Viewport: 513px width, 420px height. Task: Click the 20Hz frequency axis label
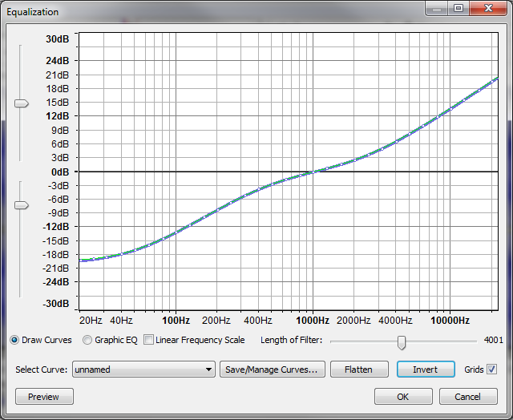tap(91, 321)
